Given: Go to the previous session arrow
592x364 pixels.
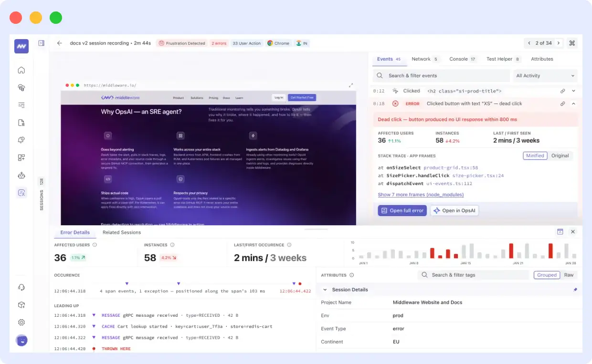Looking at the screenshot, I should point(529,43).
